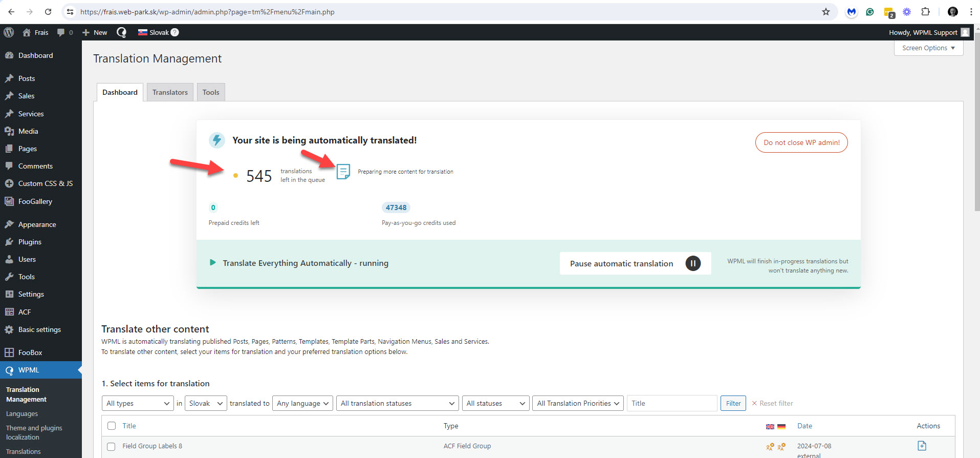Click the Title filter input field
The height and width of the screenshot is (458, 980).
(x=672, y=403)
